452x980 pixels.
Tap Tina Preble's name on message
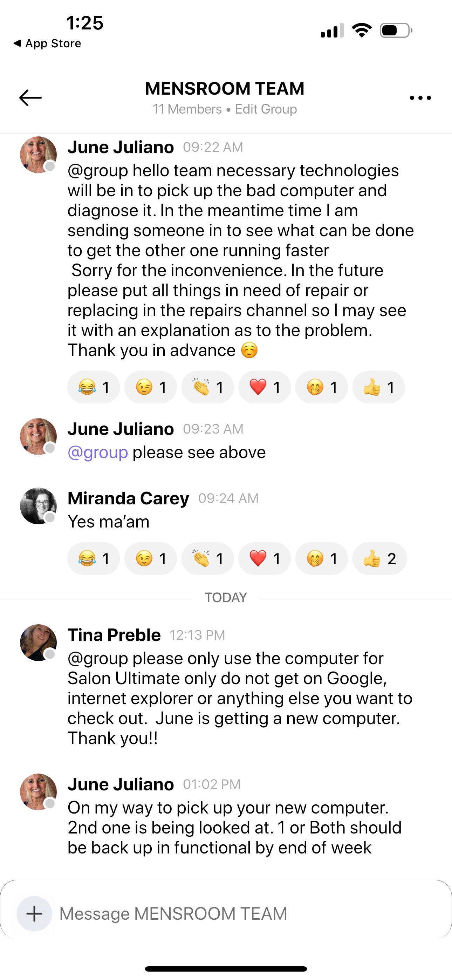114,635
